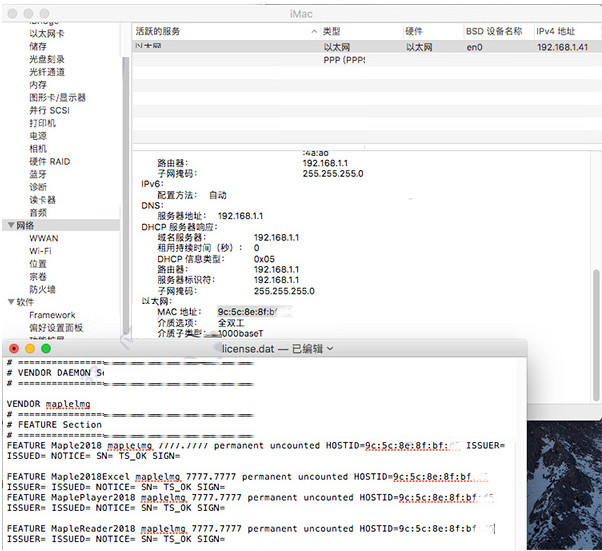Image resolution: width=602 pixels, height=551 pixels.
Task: Click the details pane vertical scrollbar
Action: click(596, 334)
